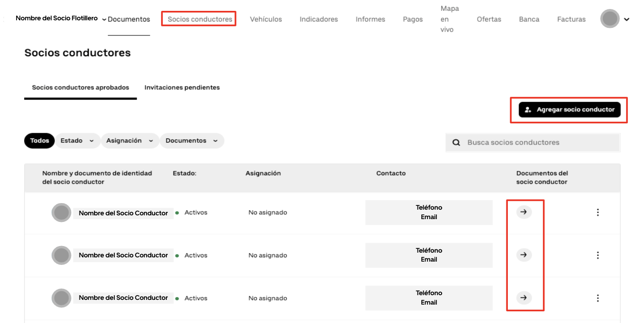This screenshot has width=644, height=323.
Task: Open the Socios conductores navigation item
Action: pos(200,19)
